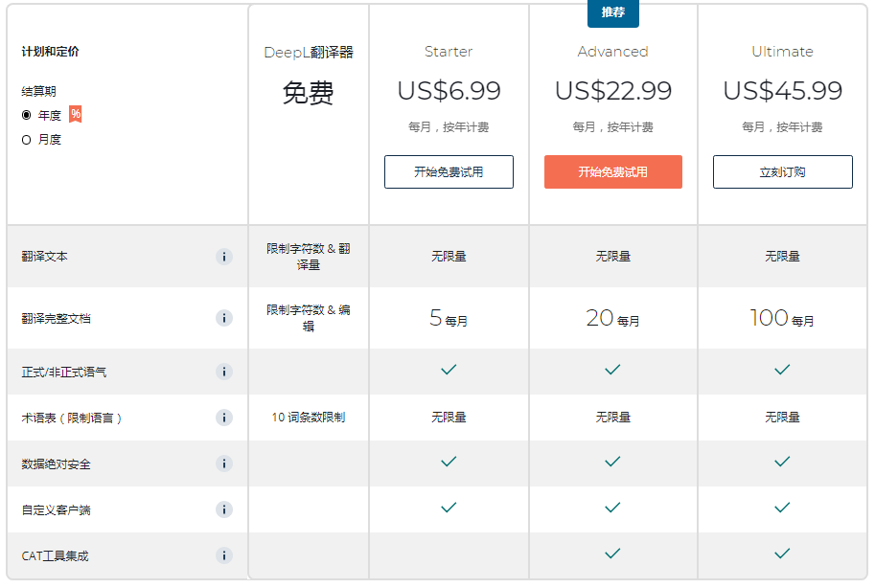The height and width of the screenshot is (588, 875).
Task: Click the discount % badge next to 年度
Action: coord(76,114)
